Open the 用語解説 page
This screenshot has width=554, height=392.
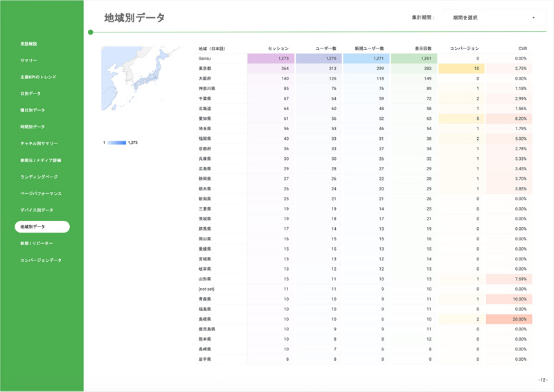click(28, 44)
